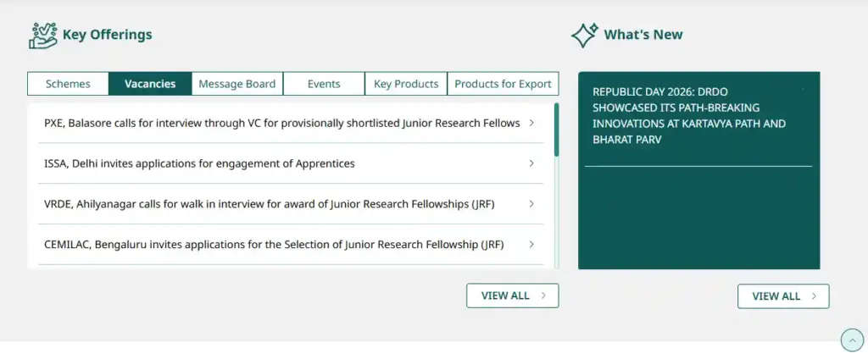Open VRDE Ahilyanagar walk-in interview link
868x359 pixels.
click(x=269, y=204)
